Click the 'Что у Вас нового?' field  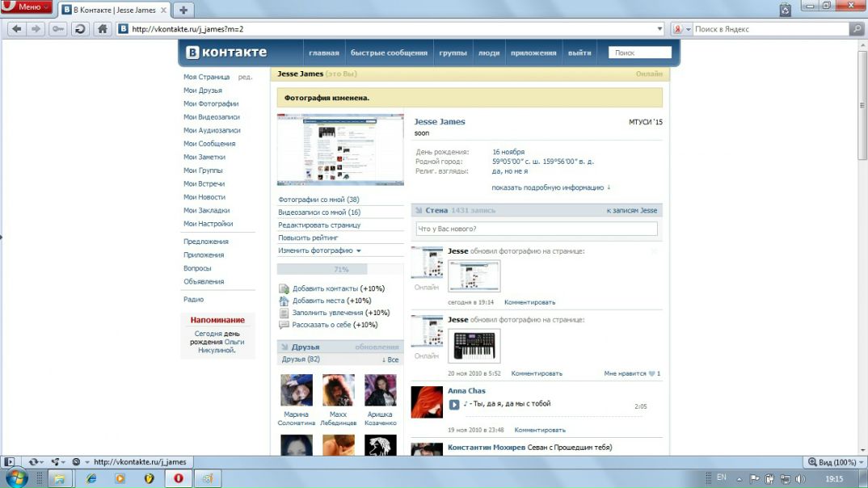(x=536, y=229)
